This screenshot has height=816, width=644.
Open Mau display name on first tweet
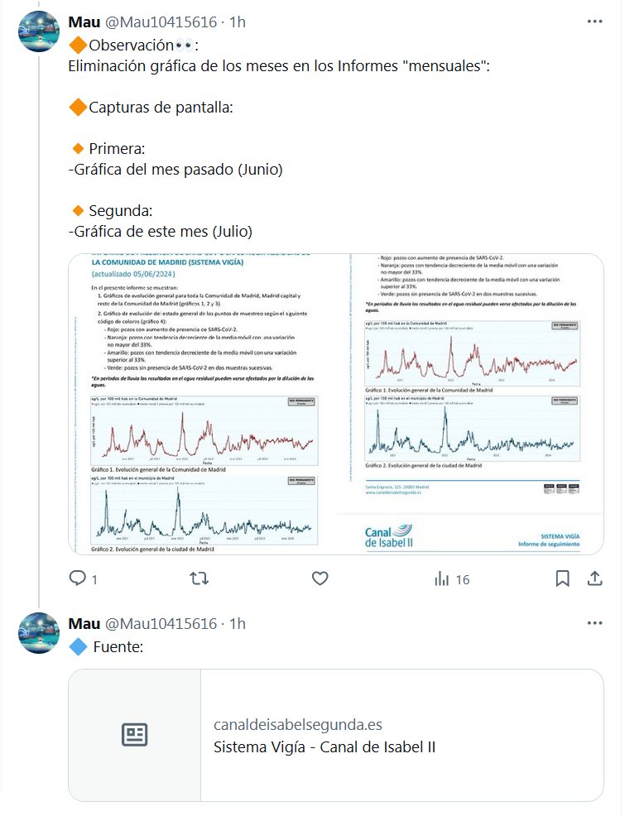pos(84,22)
